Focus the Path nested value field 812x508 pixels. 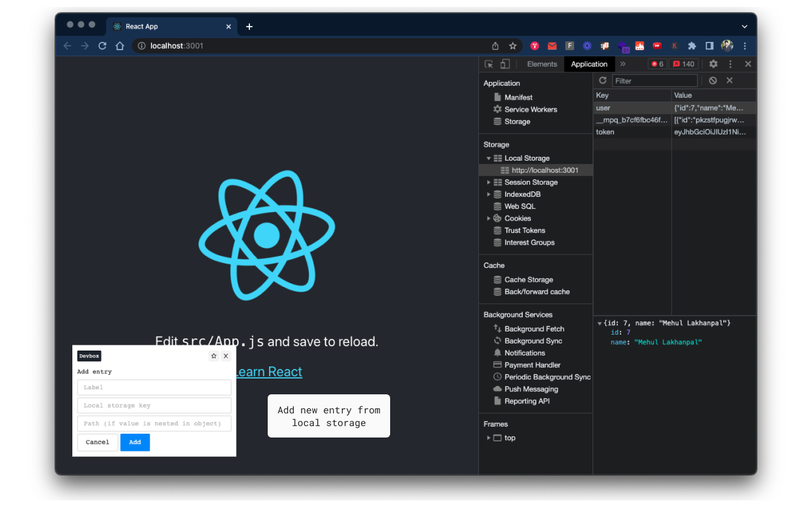point(154,424)
